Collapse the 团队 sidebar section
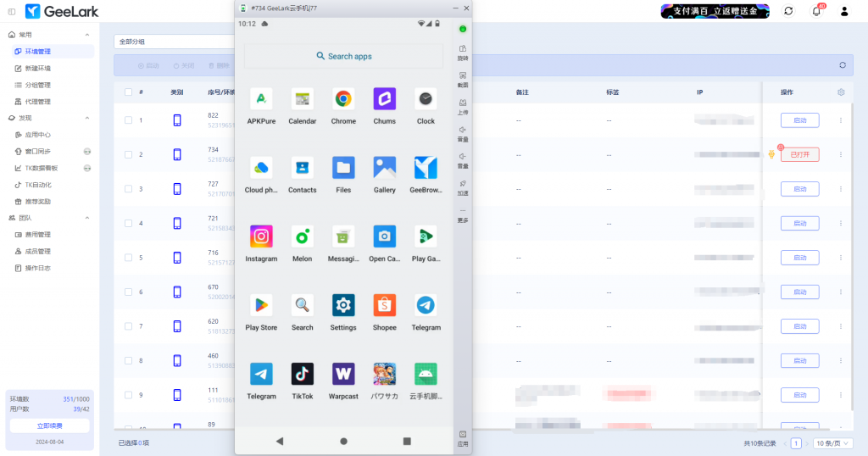The height and width of the screenshot is (456, 868). point(87,218)
